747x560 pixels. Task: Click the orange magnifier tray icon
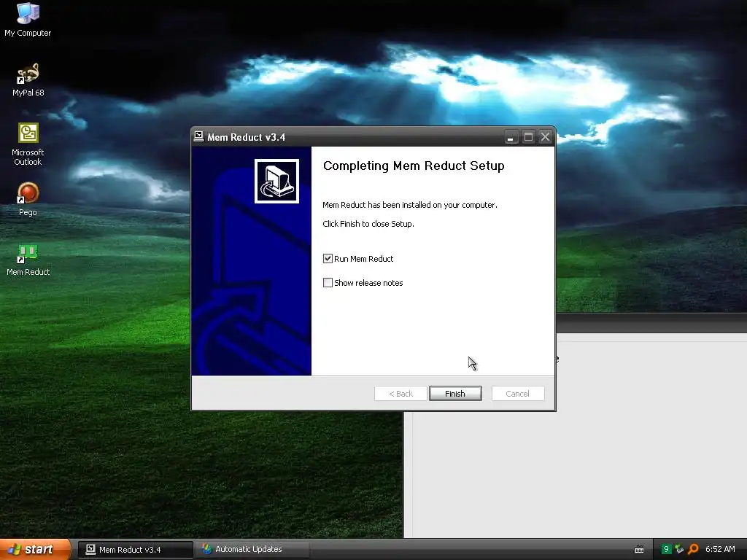pyautogui.click(x=693, y=549)
